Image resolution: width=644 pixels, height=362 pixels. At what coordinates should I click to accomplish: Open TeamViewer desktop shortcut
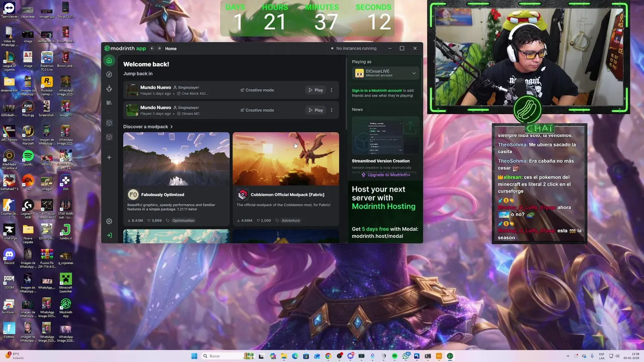tap(9, 10)
